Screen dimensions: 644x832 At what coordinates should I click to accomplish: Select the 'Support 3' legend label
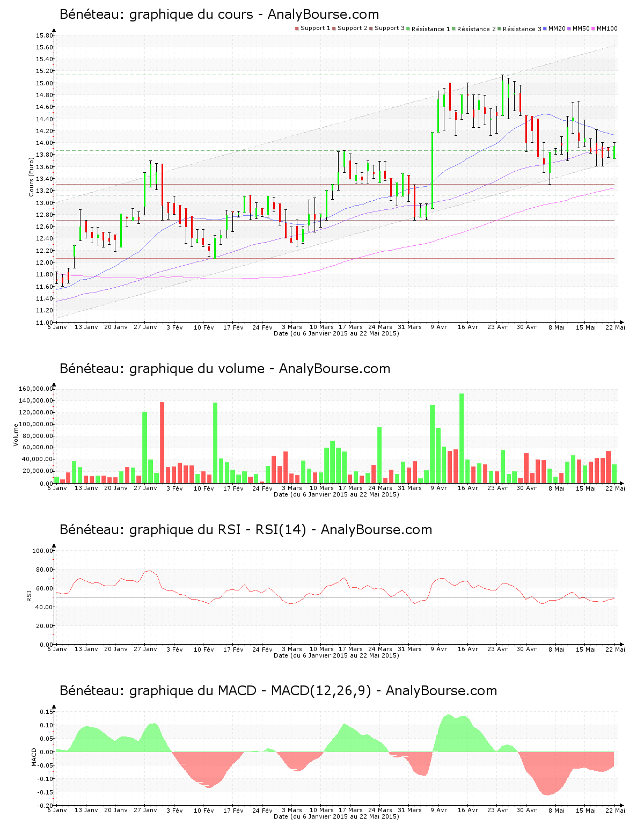(x=390, y=28)
